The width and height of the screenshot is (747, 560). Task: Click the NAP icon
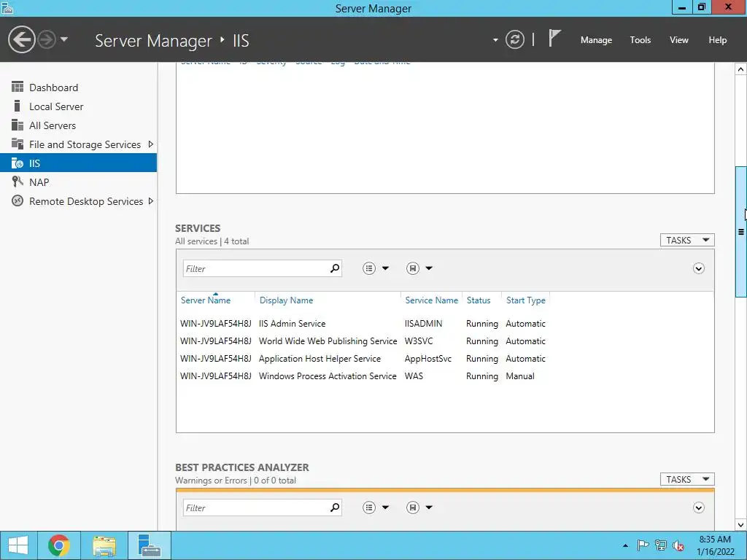tap(18, 182)
